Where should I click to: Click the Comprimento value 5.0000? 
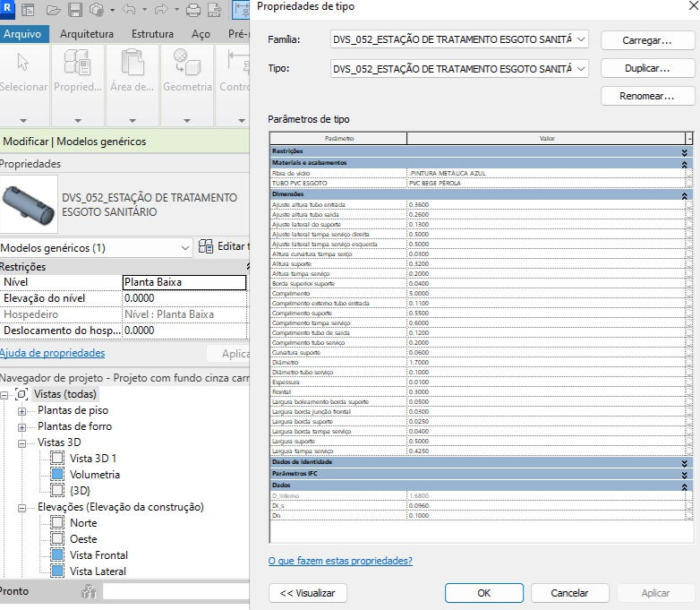point(546,294)
